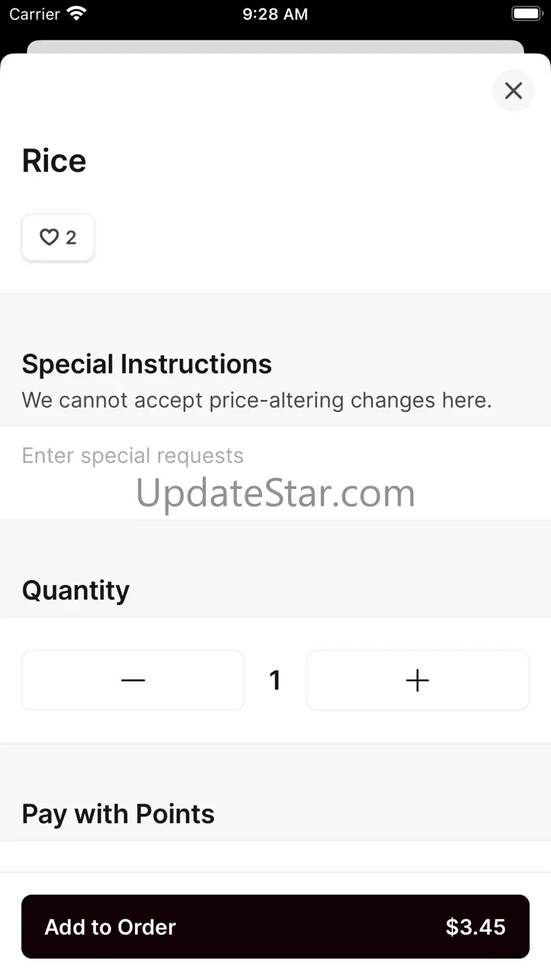Tap the gray background card behind sheet
The image size is (551, 980).
click(x=275, y=47)
